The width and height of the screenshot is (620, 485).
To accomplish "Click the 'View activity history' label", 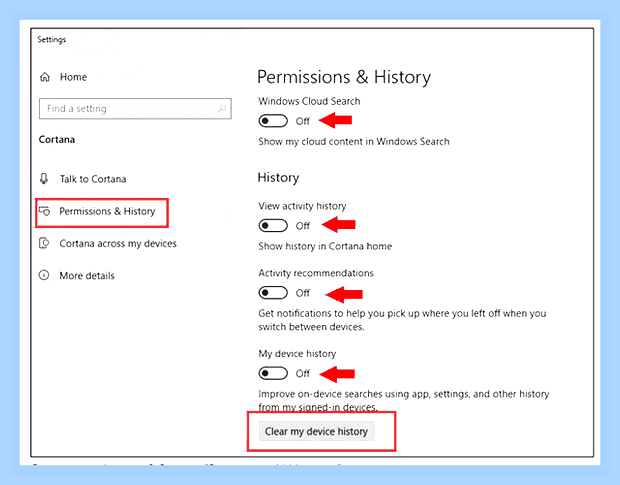I will [302, 206].
